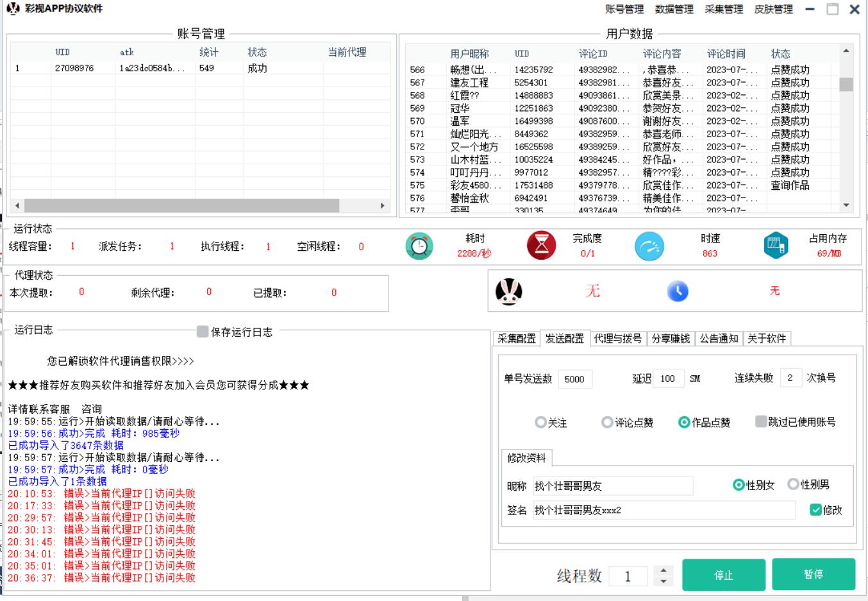Select the 关注 follow radio option
Image resolution: width=868 pixels, height=601 pixels.
[540, 423]
